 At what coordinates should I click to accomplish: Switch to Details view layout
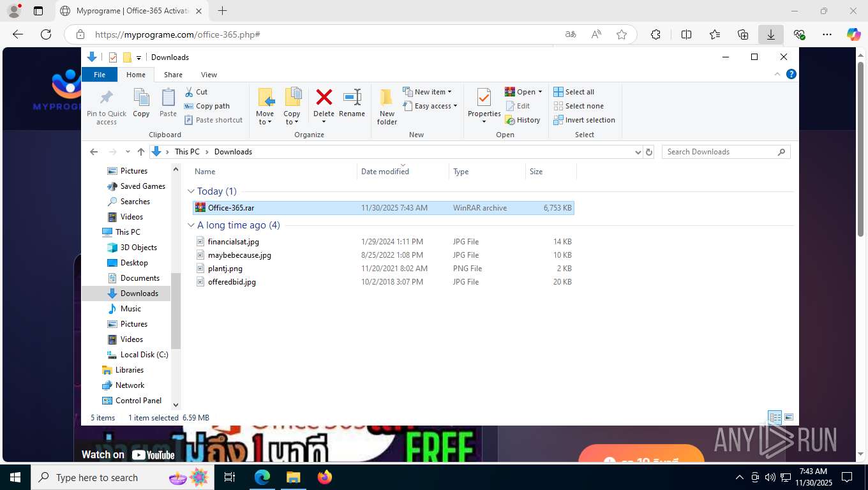[775, 418]
